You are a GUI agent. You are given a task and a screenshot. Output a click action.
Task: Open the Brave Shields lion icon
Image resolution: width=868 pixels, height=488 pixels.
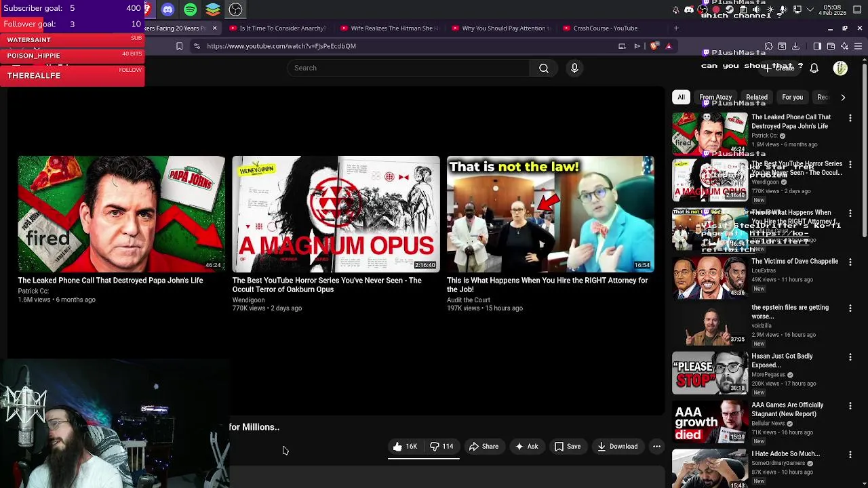coord(654,46)
